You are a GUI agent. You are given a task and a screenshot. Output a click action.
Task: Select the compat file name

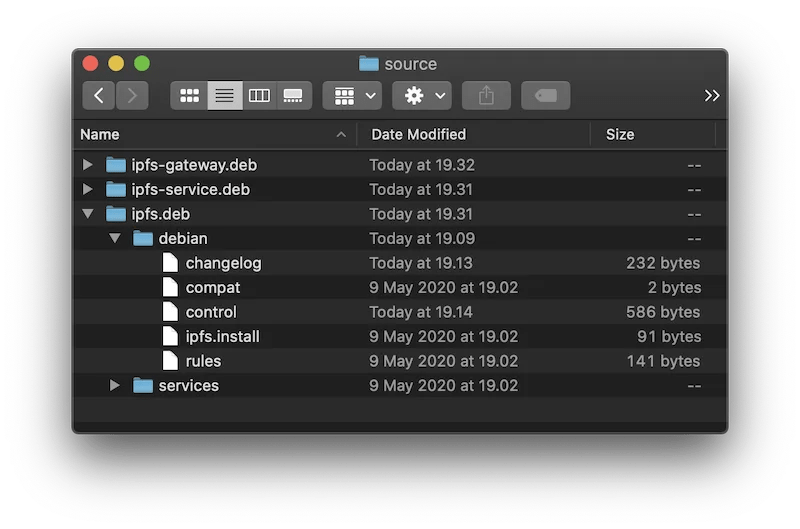pyautogui.click(x=213, y=288)
